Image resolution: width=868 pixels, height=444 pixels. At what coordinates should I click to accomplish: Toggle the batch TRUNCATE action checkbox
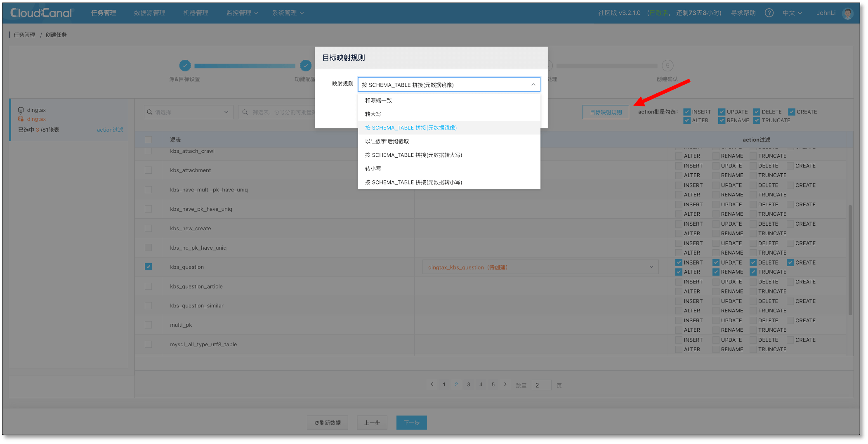(757, 120)
